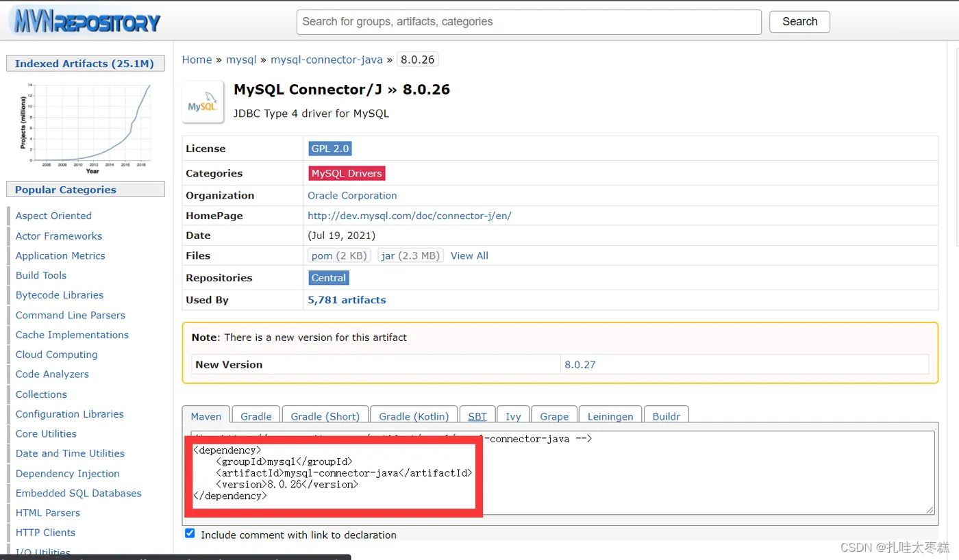Open Code Analyzers category

[52, 374]
